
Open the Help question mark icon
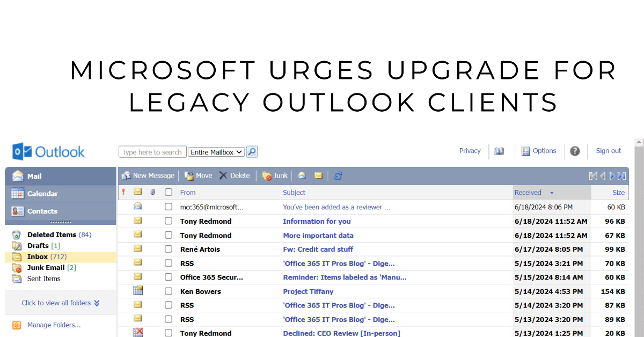coord(575,151)
